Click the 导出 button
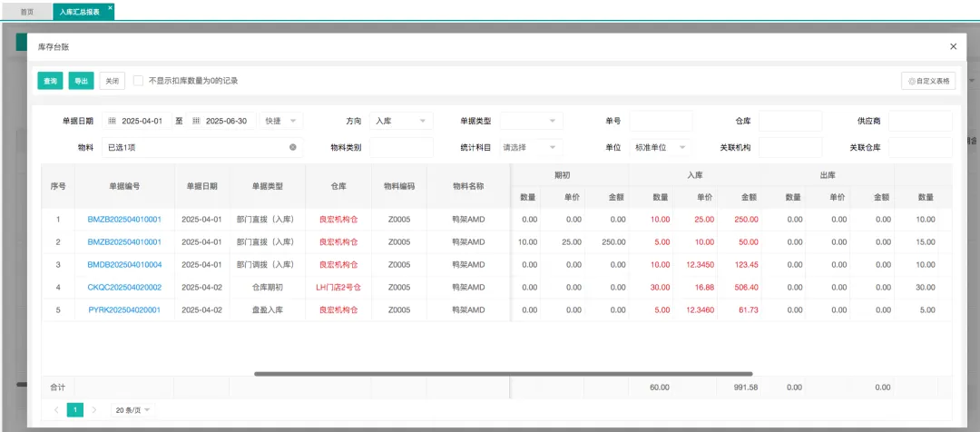The width and height of the screenshot is (980, 432). click(82, 81)
